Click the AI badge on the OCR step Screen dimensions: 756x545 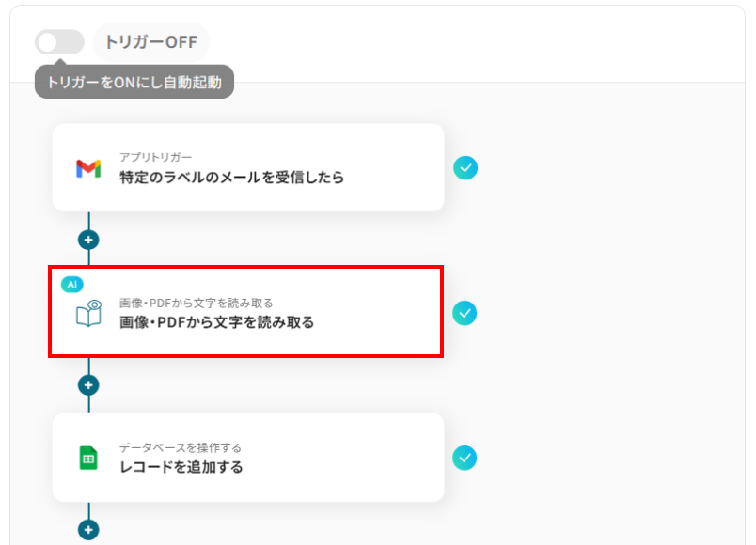click(72, 284)
